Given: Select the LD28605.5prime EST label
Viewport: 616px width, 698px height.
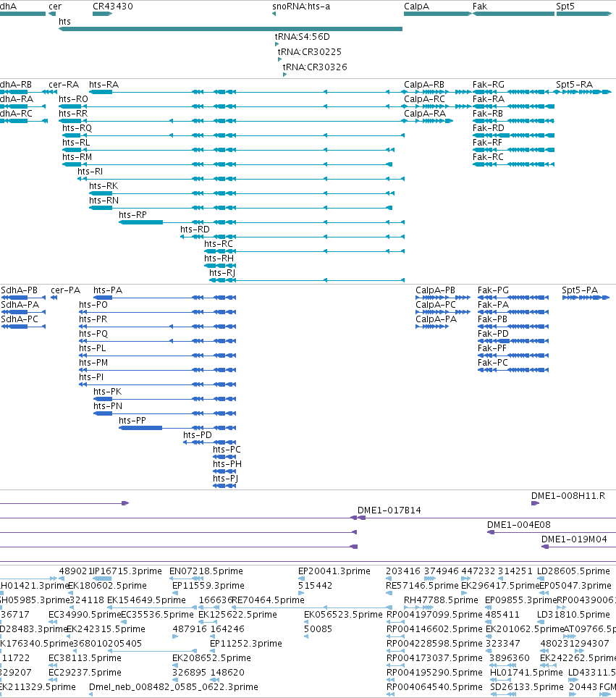Looking at the screenshot, I should tap(573, 571).
